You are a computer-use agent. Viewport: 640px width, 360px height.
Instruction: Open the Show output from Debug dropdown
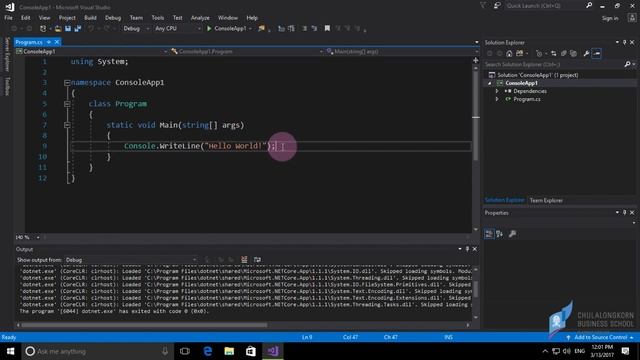[131, 260]
